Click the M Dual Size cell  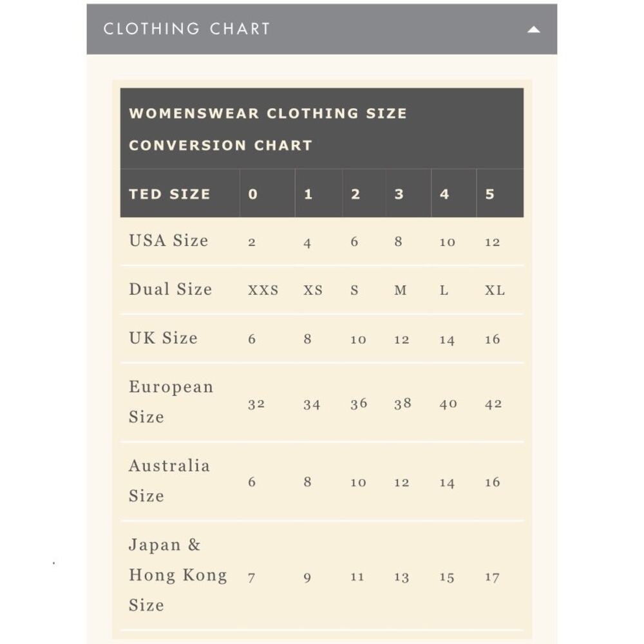click(x=401, y=290)
